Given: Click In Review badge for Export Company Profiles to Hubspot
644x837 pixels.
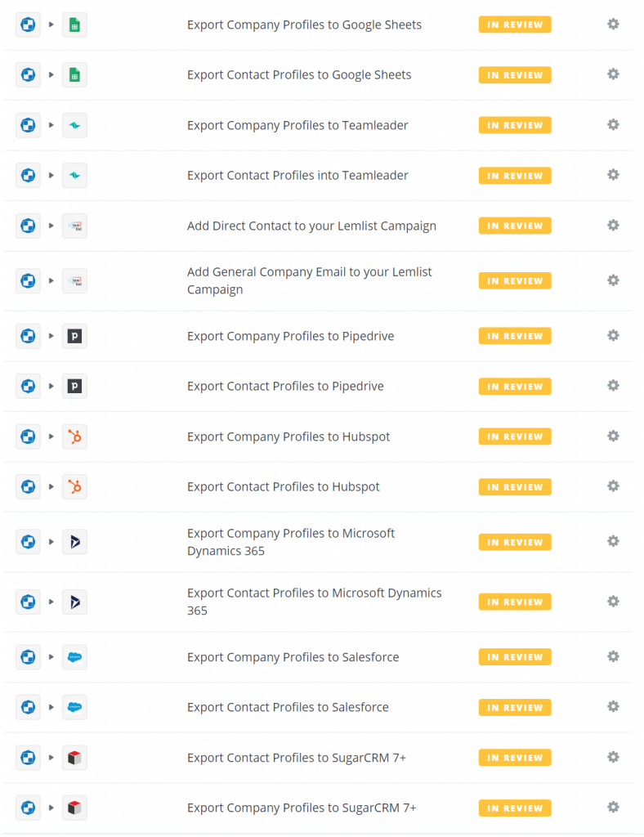Looking at the screenshot, I should (x=515, y=436).
